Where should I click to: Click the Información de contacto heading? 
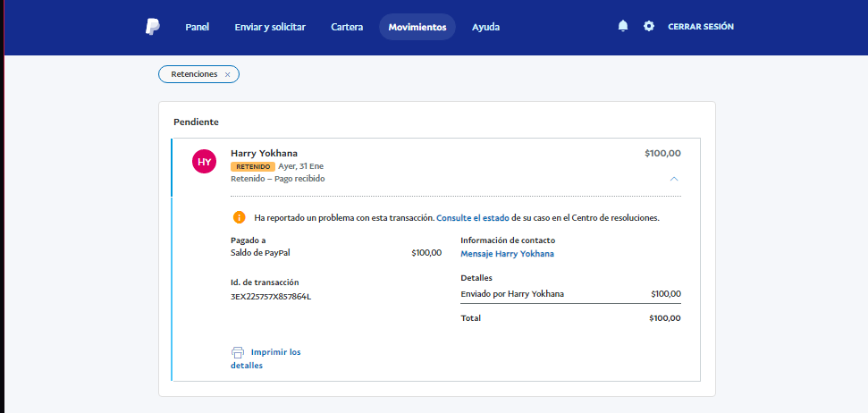point(508,240)
